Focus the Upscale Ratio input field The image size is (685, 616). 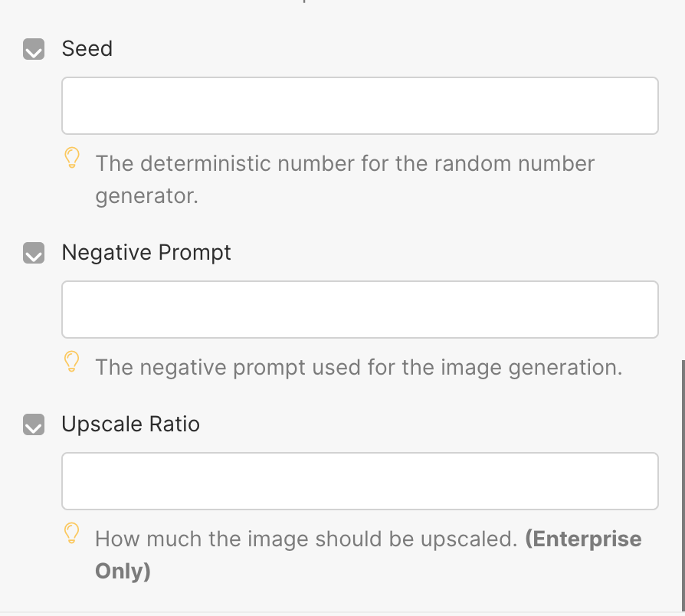tap(359, 481)
